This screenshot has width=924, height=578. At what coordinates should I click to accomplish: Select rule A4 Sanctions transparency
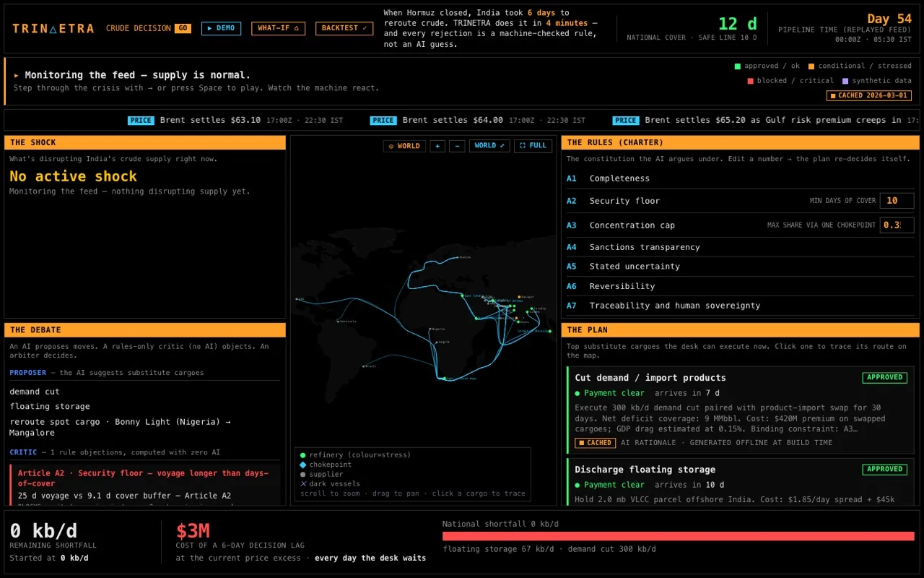coord(741,247)
